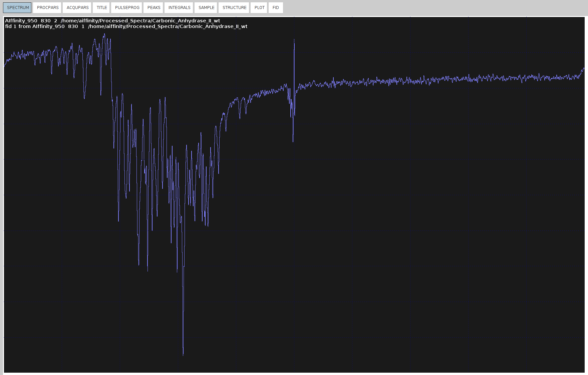Viewport: 588px width, 375px height.
Task: Switch to the SPECTRUM tab
Action: click(x=18, y=8)
